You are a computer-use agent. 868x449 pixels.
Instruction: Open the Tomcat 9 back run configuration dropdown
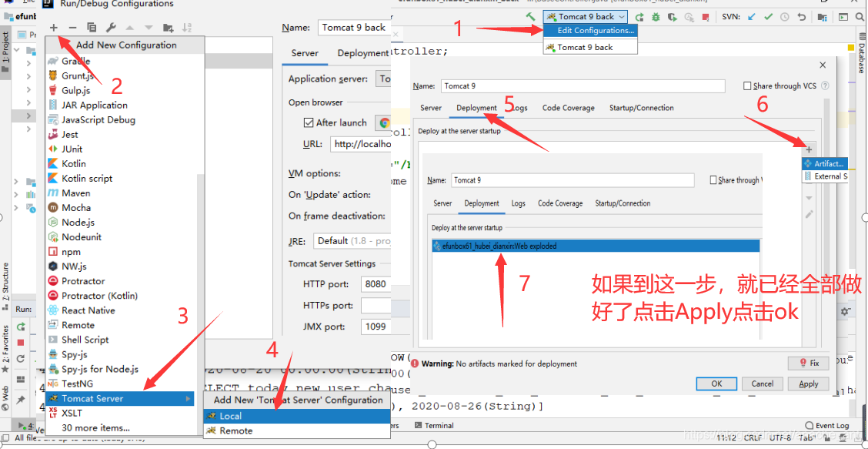point(586,17)
